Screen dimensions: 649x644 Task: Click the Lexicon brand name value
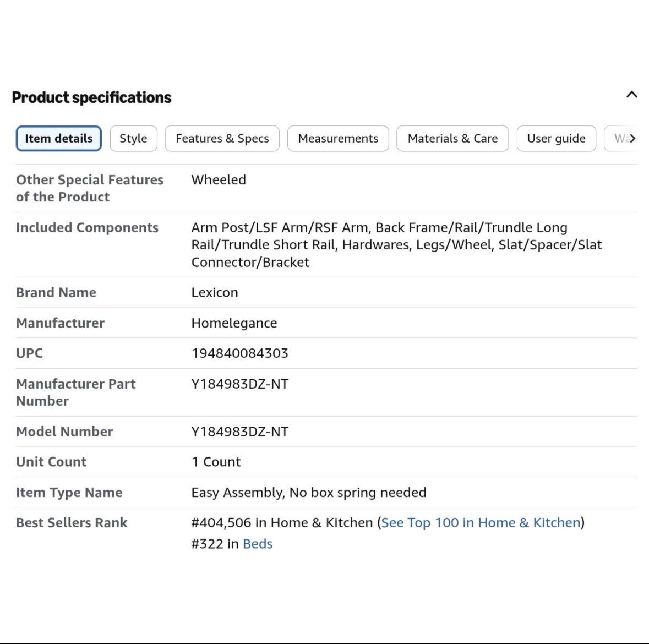pyautogui.click(x=214, y=293)
